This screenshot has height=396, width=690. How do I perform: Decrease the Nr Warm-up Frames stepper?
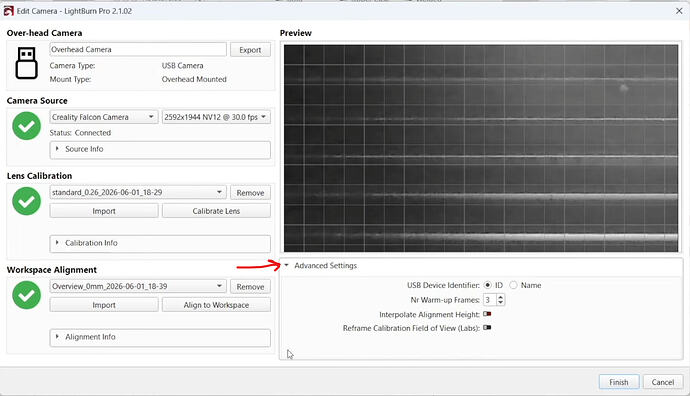coord(500,303)
